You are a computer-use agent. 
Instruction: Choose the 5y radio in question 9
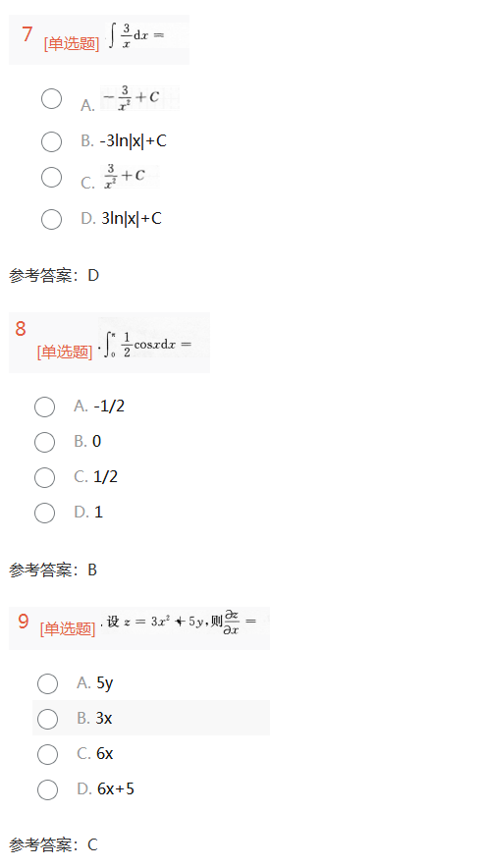point(47,683)
